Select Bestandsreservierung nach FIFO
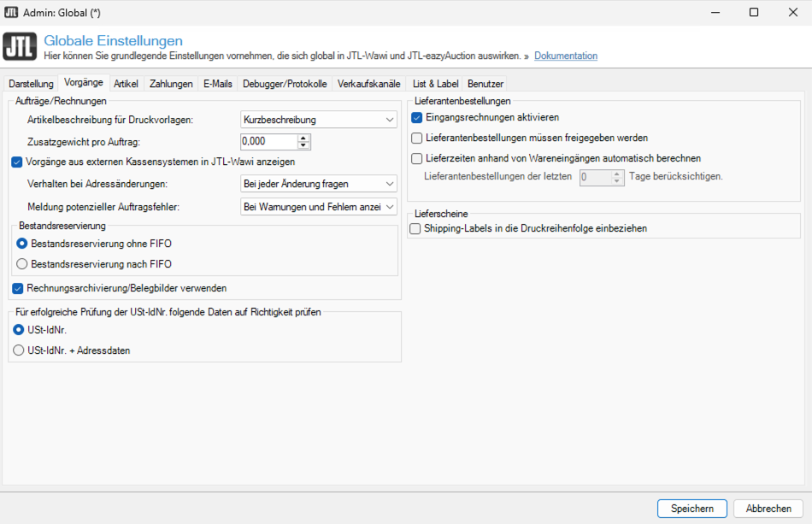 click(x=22, y=264)
